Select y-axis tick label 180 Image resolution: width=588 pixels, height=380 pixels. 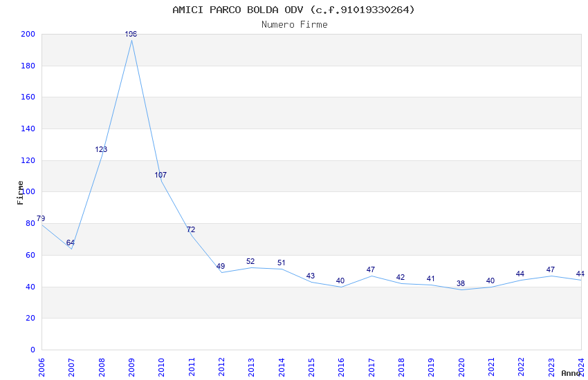[28, 66]
